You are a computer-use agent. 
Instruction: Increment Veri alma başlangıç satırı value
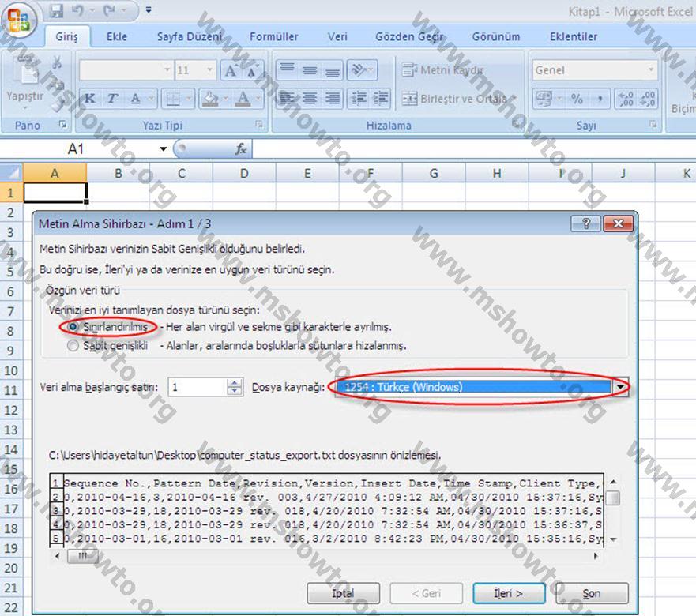point(235,382)
